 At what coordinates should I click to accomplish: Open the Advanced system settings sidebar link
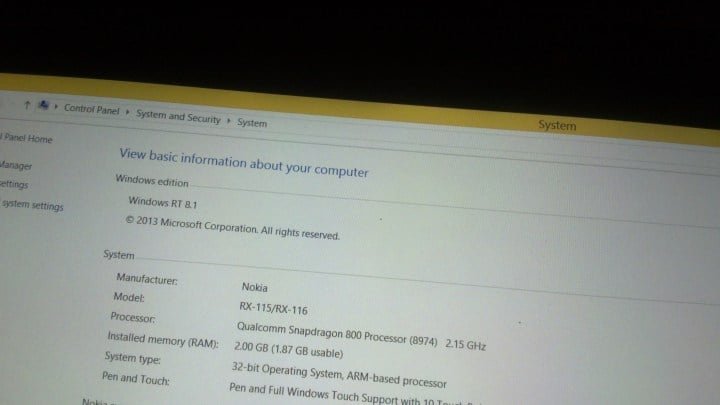click(x=32, y=205)
